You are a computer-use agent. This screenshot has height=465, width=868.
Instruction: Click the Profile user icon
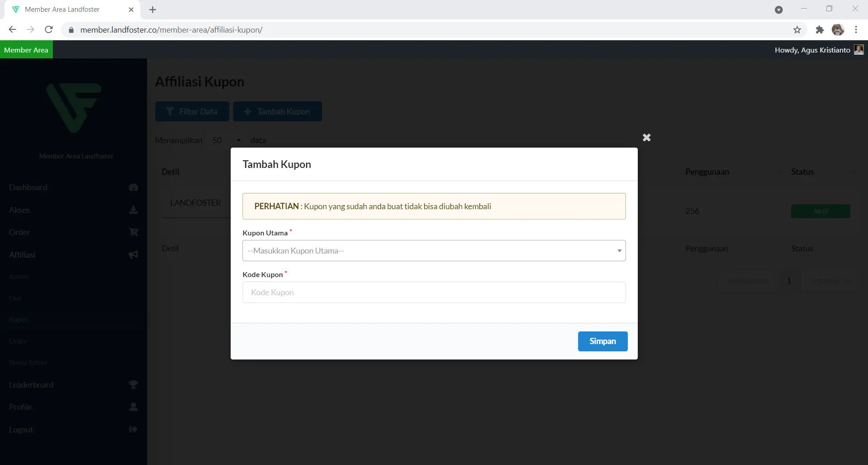pos(133,407)
